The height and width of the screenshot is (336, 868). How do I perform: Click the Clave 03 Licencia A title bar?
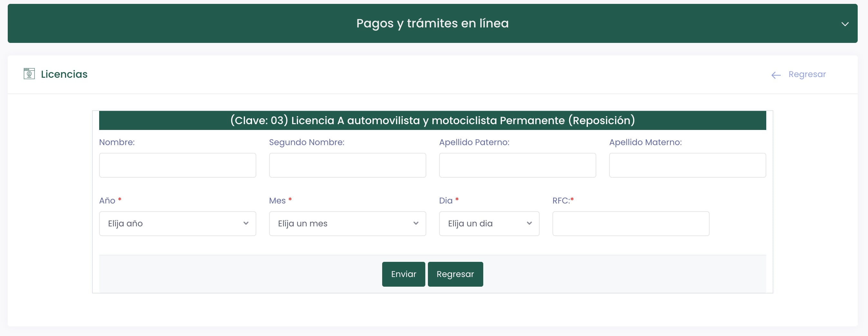point(432,120)
